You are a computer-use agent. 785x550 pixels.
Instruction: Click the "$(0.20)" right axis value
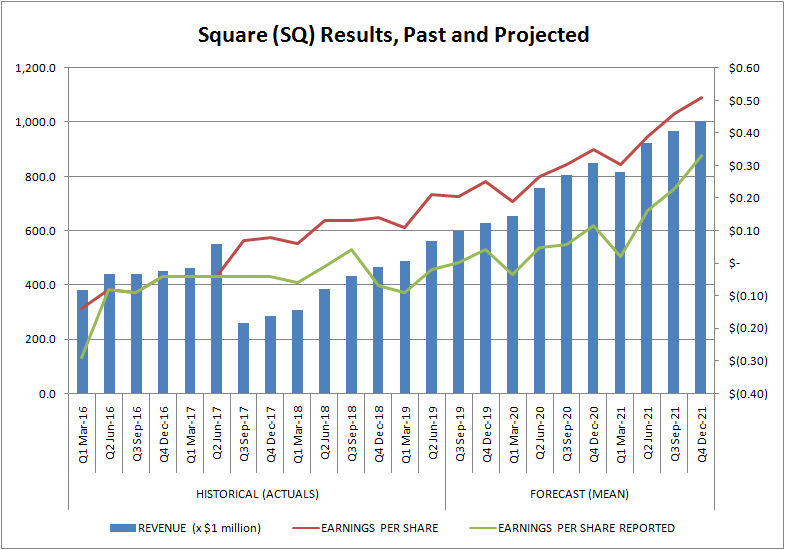(748, 328)
